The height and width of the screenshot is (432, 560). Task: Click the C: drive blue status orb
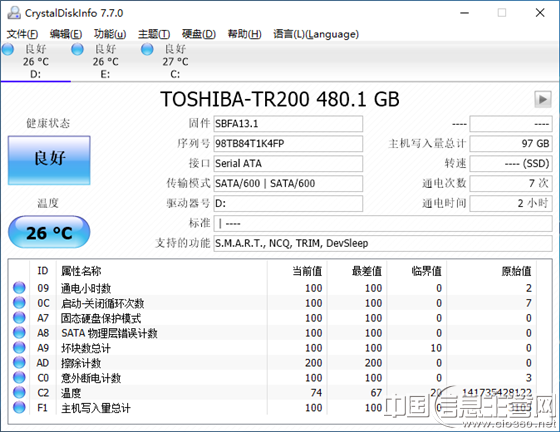pyautogui.click(x=147, y=49)
